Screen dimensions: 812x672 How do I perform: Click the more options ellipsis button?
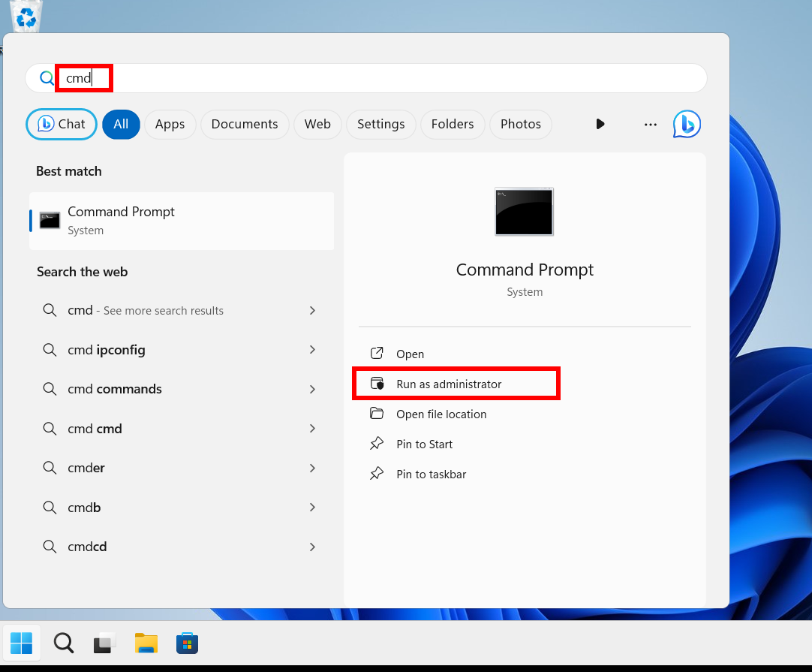point(651,125)
